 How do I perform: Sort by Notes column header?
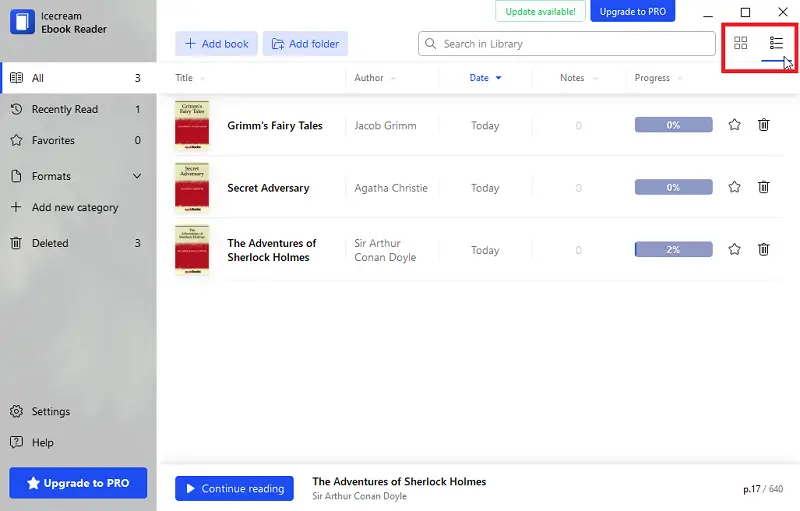[x=578, y=78]
